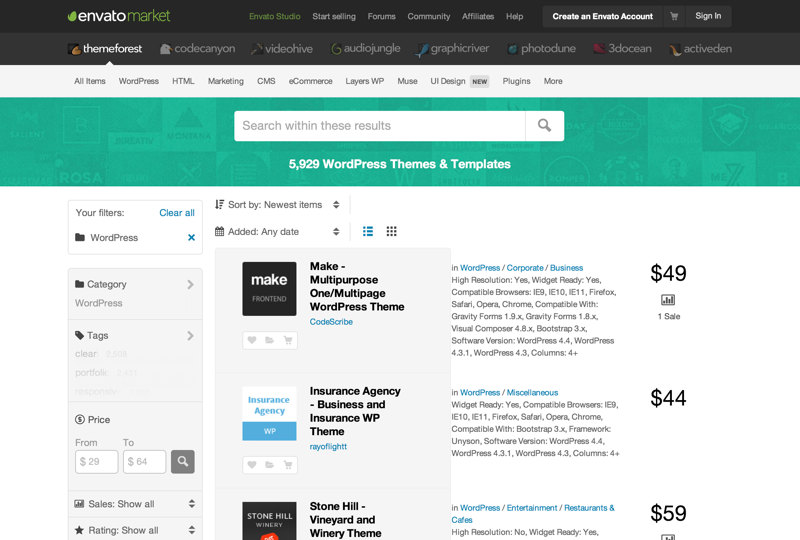Go to the 3DOcean marketplace
This screenshot has width=800, height=540.
(622, 48)
